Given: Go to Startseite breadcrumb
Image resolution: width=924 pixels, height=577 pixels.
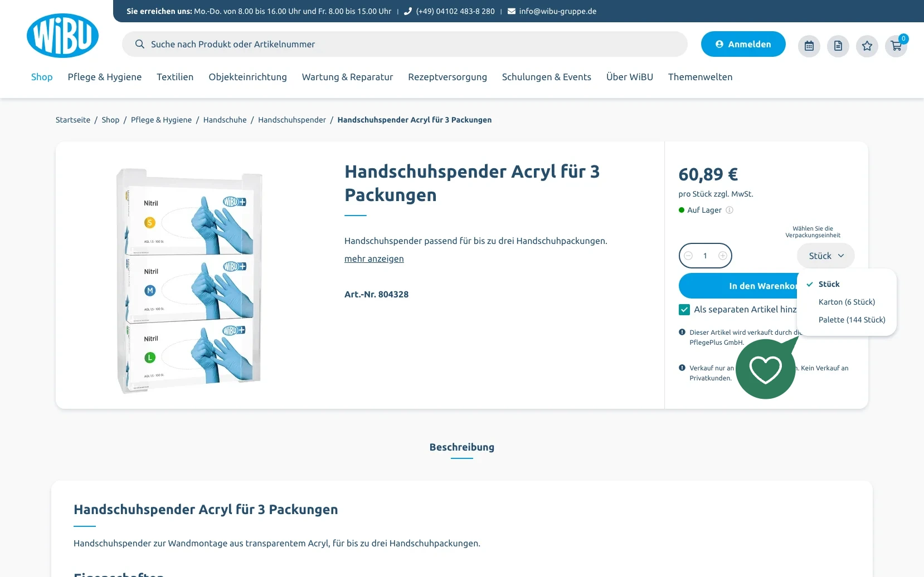Looking at the screenshot, I should coord(73,120).
